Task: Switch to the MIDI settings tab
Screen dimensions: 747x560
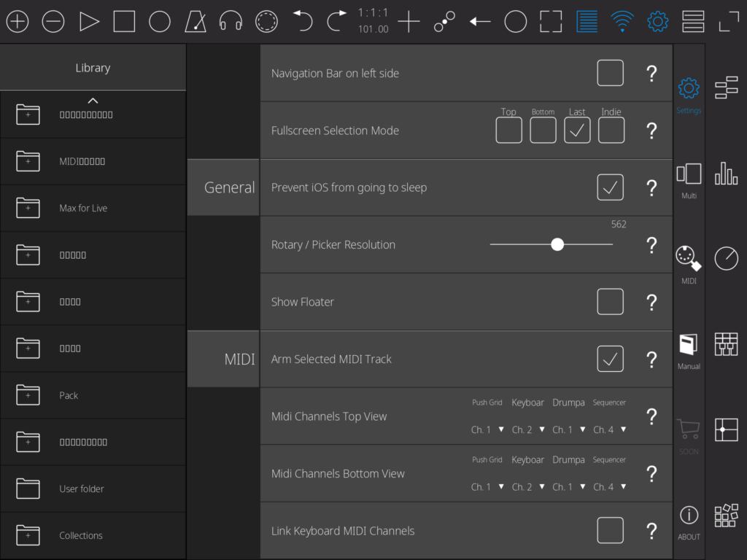Action: coord(689,263)
